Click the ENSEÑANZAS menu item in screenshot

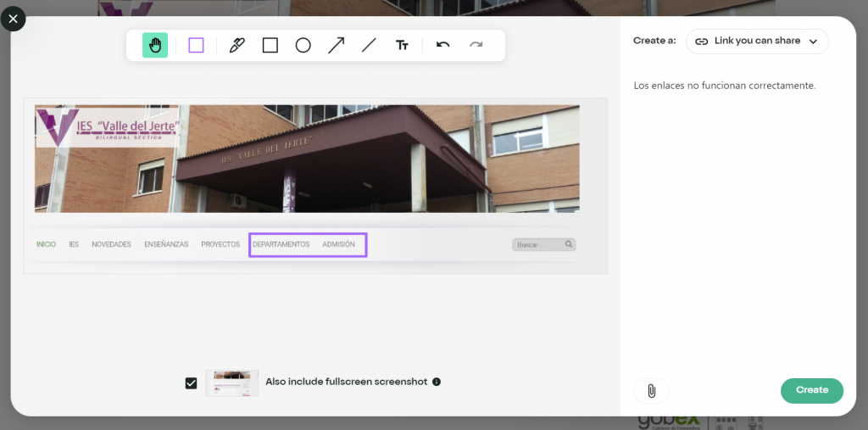[x=166, y=244]
